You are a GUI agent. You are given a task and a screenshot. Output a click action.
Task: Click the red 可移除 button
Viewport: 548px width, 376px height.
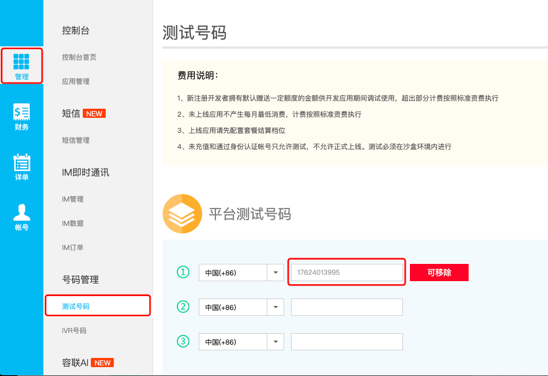click(439, 272)
